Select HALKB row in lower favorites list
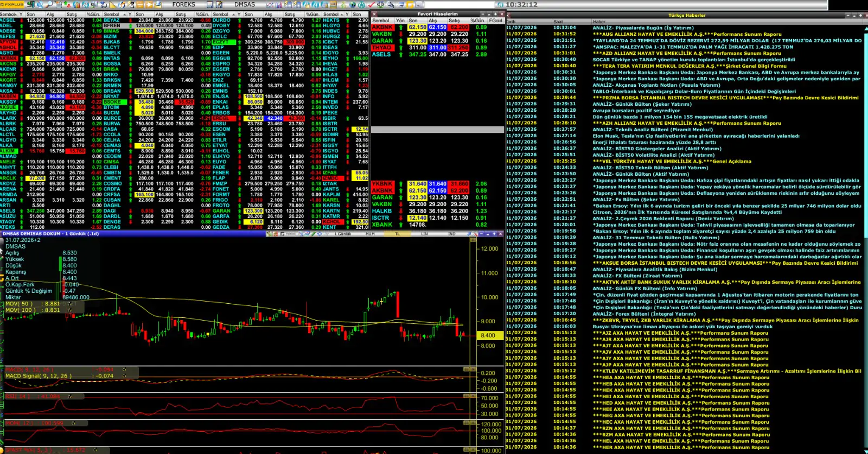The image size is (868, 454). [x=437, y=211]
